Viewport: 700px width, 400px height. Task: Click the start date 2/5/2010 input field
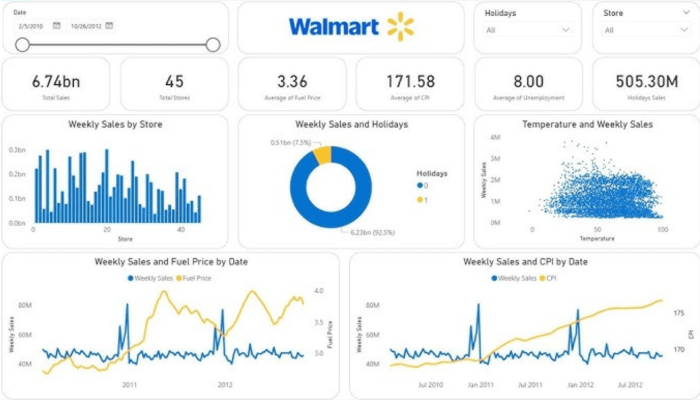click(38, 26)
